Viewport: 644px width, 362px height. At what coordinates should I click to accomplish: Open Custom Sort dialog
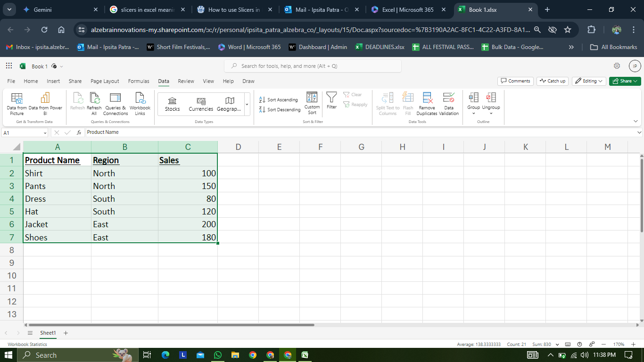pyautogui.click(x=312, y=104)
